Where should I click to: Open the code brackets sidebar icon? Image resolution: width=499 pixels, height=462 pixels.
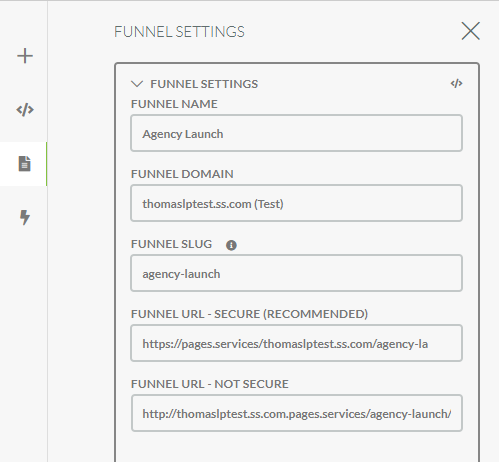point(25,110)
